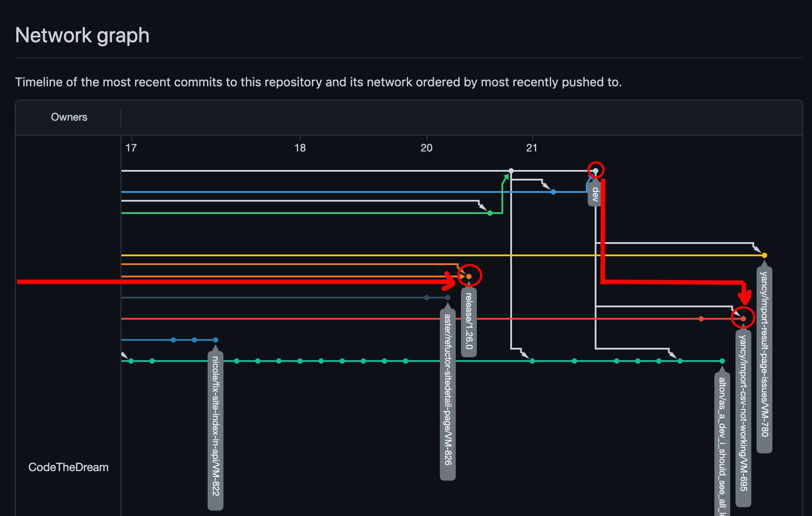Click the date marker 21

[x=532, y=147]
